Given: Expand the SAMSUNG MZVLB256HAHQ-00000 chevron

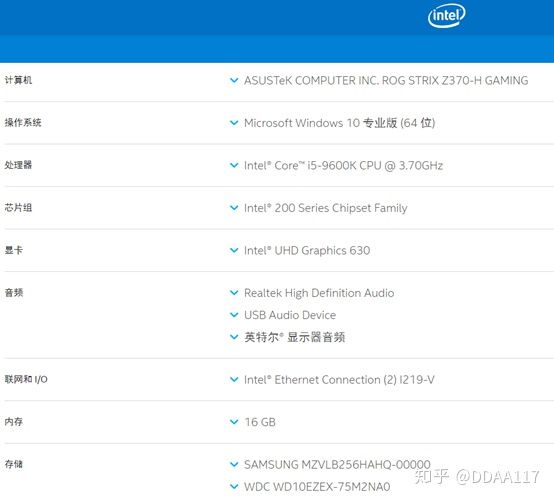Looking at the screenshot, I should pyautogui.click(x=234, y=465).
